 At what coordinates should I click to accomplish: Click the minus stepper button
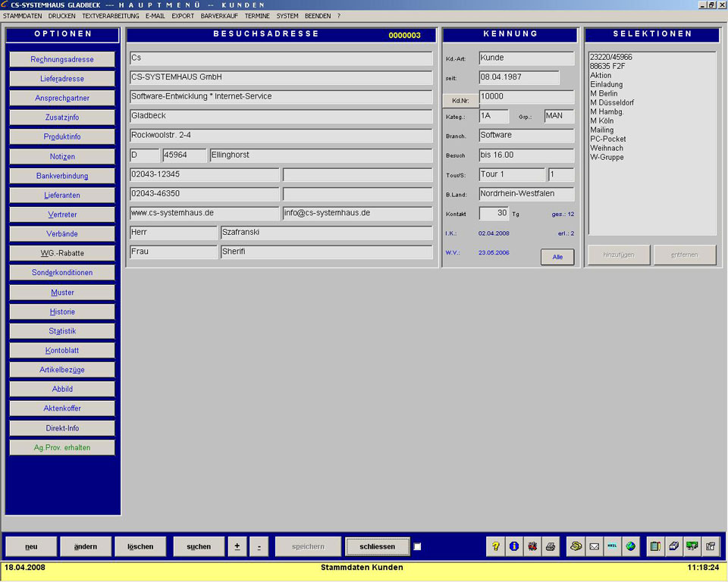(x=259, y=546)
